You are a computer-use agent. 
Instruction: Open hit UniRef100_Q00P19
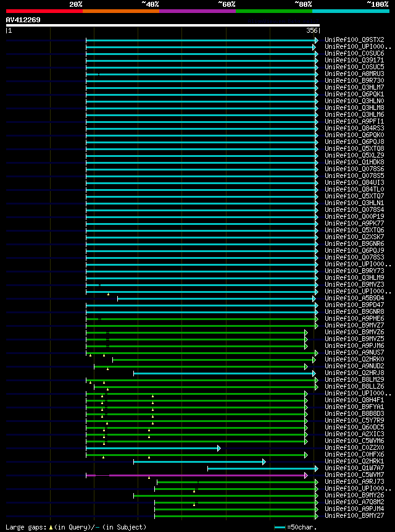[354, 216]
